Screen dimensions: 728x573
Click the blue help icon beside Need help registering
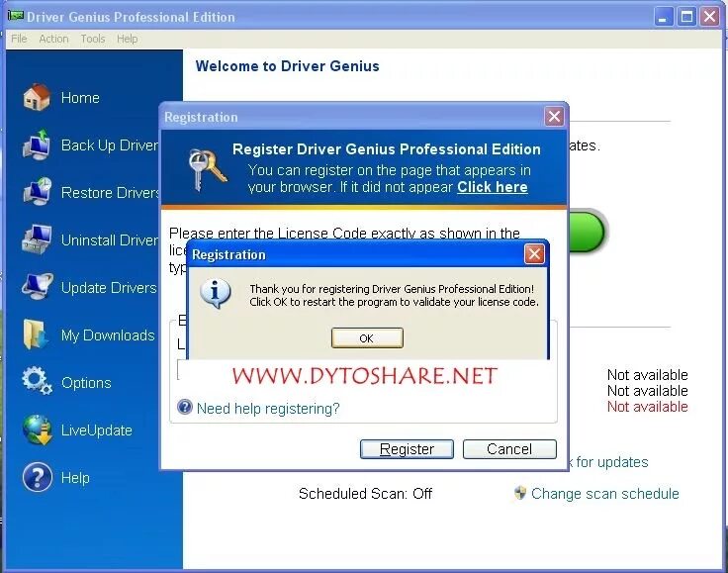point(184,407)
